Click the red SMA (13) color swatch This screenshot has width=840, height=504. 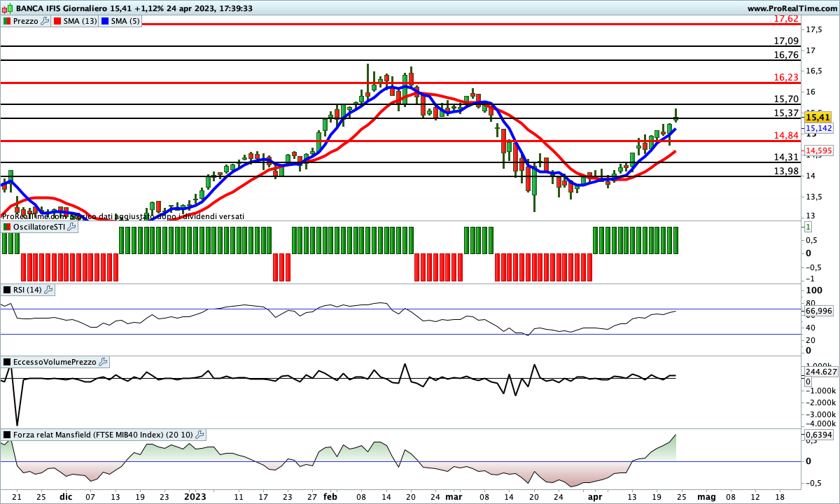pos(58,21)
